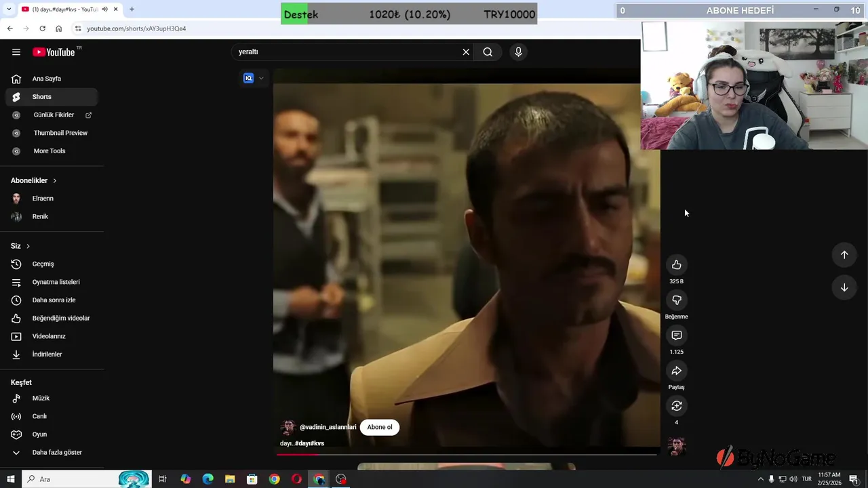Viewport: 868px width, 488px height.
Task: Open Müzik under Keşfet
Action: pos(52,399)
